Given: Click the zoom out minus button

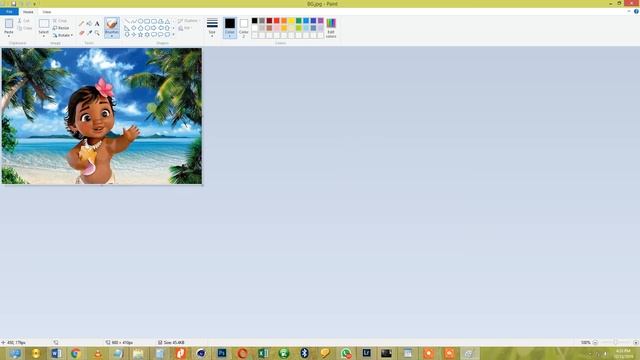Looking at the screenshot, I should [x=595, y=342].
